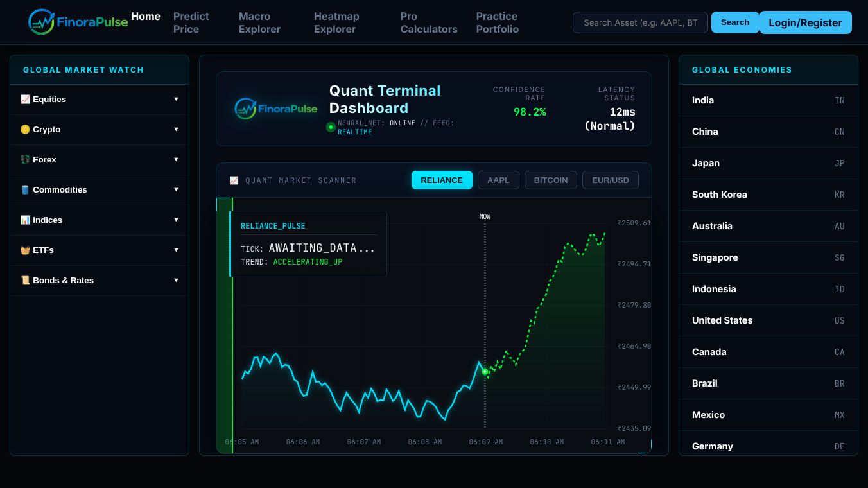Click the Crypto coin icon
Image resolution: width=868 pixels, height=488 pixels.
click(25, 130)
